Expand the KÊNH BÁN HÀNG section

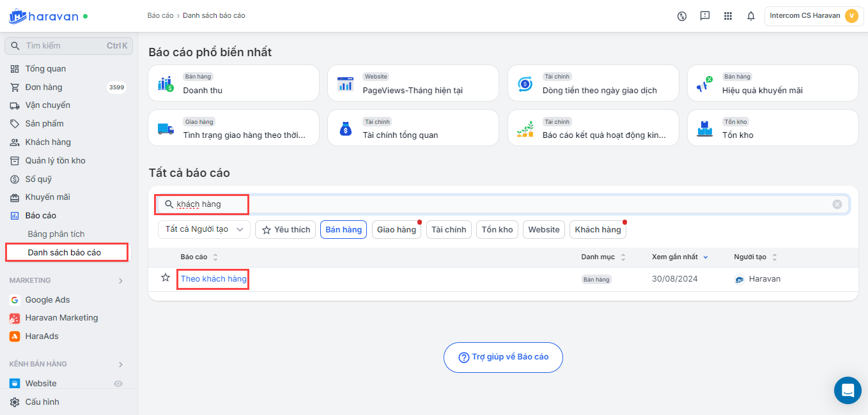[x=121, y=364]
